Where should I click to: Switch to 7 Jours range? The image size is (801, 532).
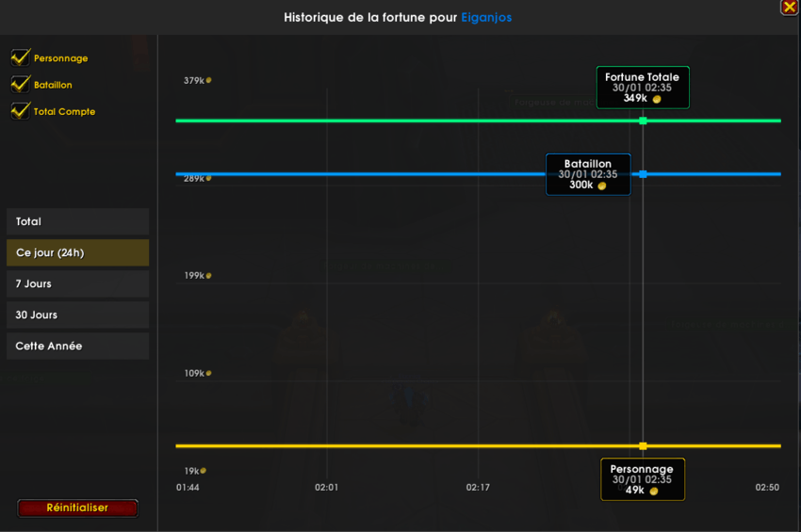77,283
